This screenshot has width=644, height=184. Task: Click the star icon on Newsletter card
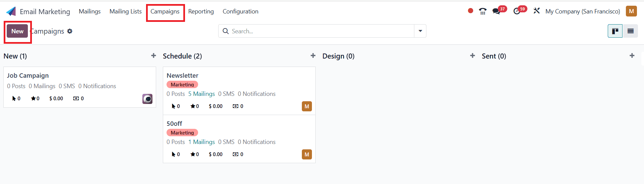click(x=193, y=106)
